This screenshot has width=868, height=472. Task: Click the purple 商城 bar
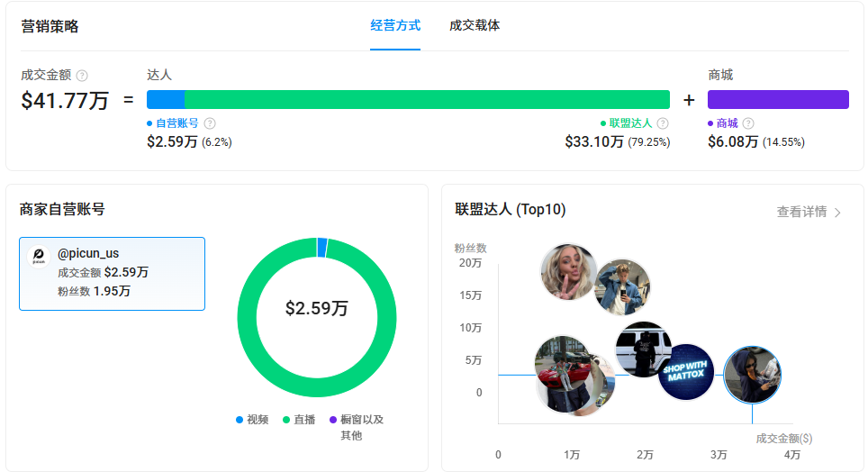778,99
